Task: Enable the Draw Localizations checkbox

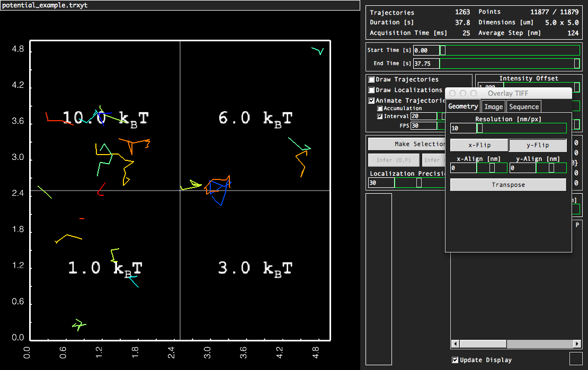Action: click(372, 90)
